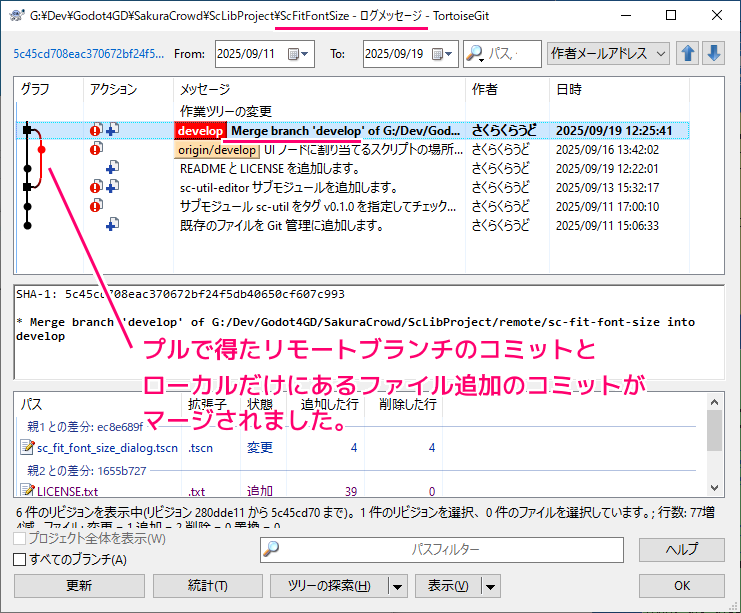Open the From date calendar picker

tap(298, 54)
